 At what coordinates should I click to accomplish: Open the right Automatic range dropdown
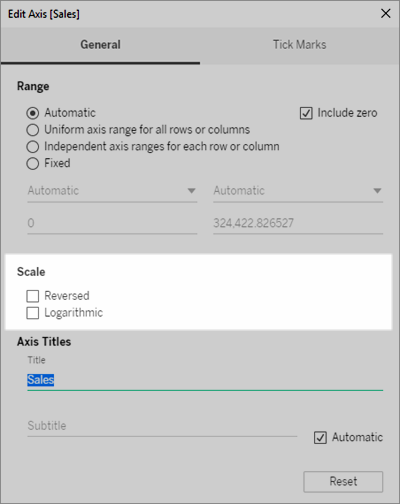[x=298, y=191]
